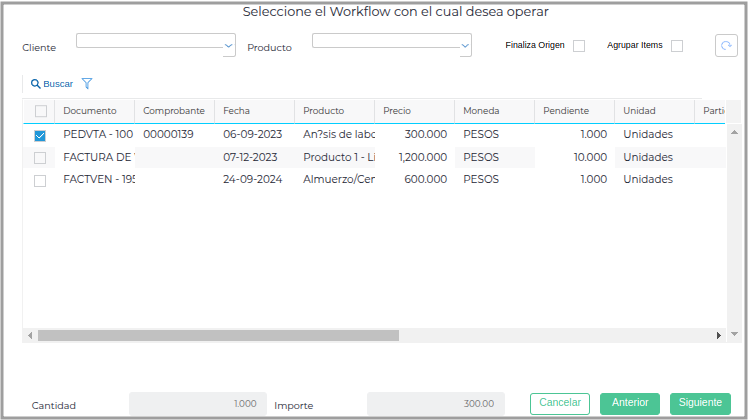Screen dimensions: 749x420
Task: Open the filter funnel icon
Action: (87, 85)
